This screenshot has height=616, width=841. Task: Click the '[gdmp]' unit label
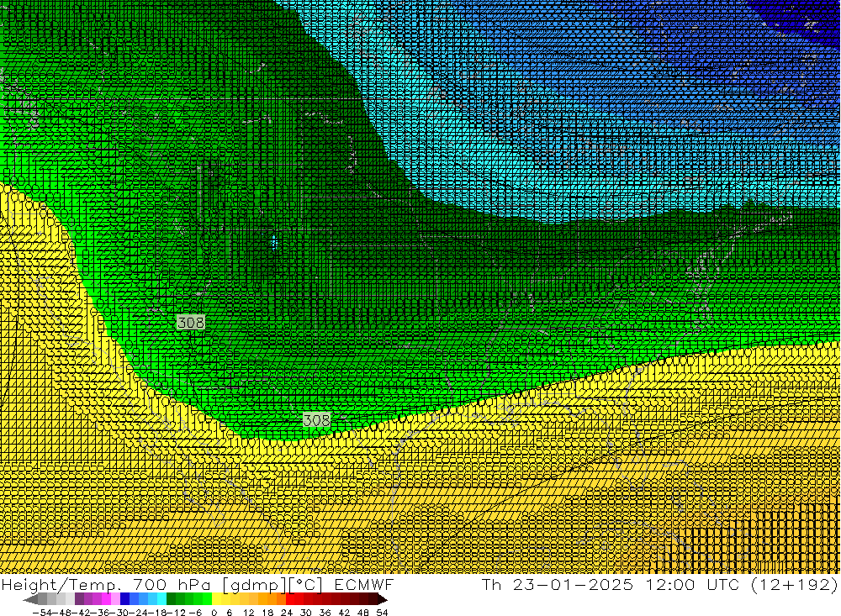point(254,585)
